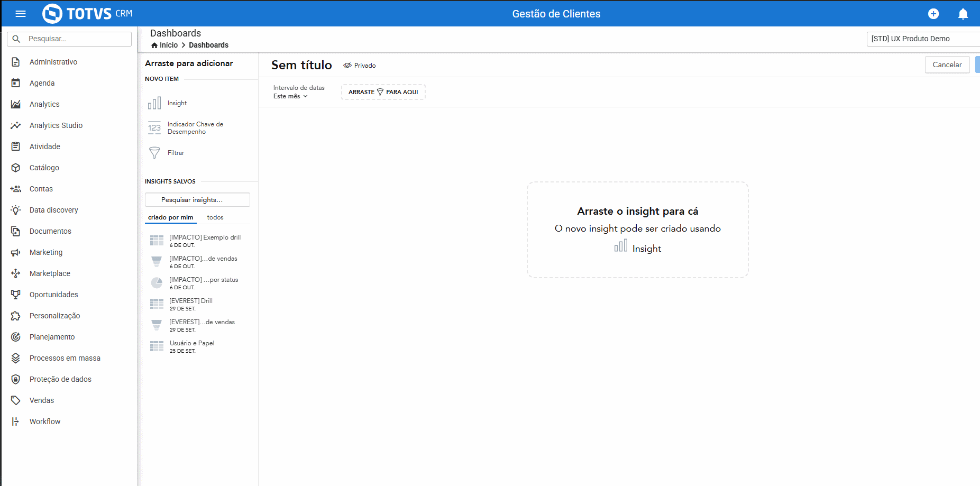Click the Planejamento target icon
The height and width of the screenshot is (486, 980).
tap(16, 337)
